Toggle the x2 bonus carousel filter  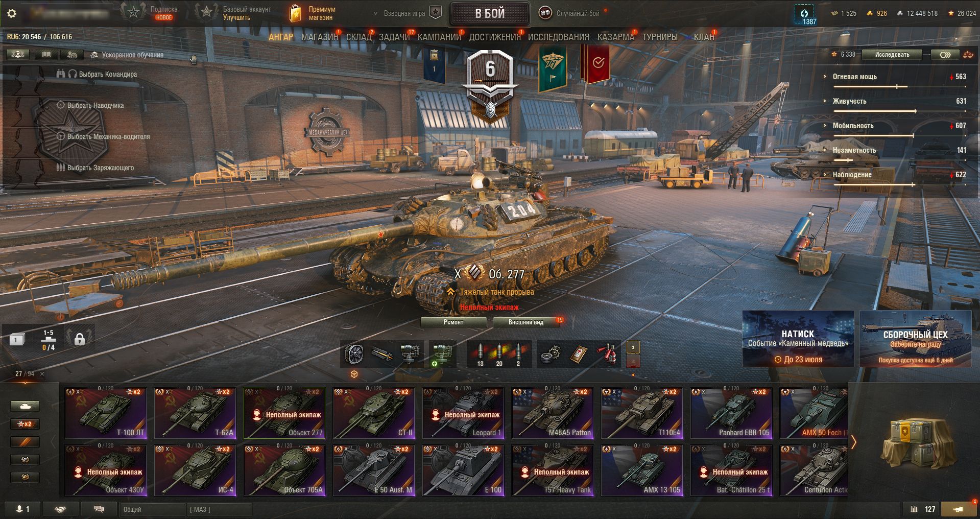coord(25,424)
